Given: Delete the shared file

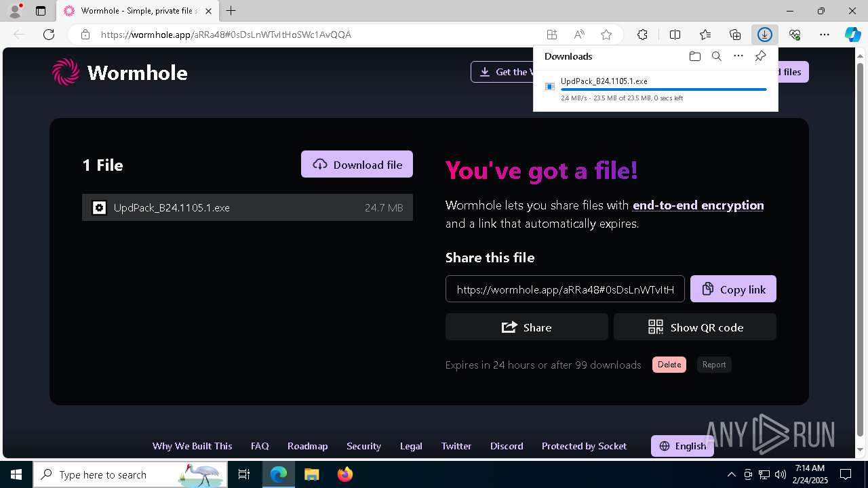Looking at the screenshot, I should 669,365.
